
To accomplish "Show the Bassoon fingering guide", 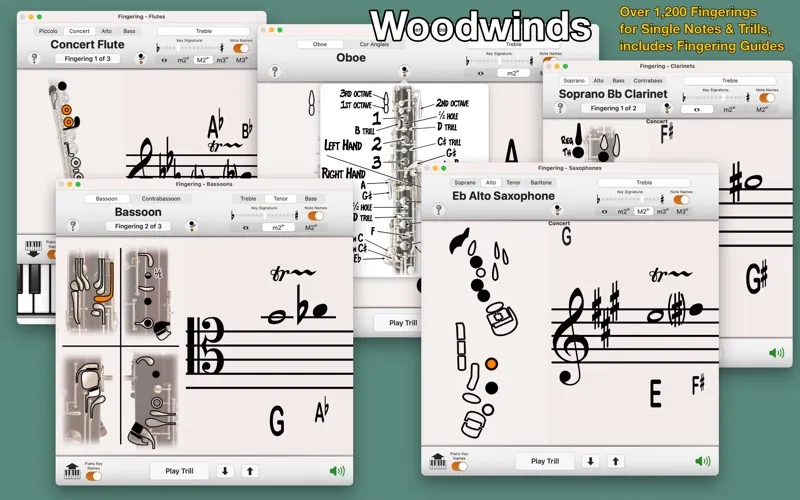I will pos(192,226).
